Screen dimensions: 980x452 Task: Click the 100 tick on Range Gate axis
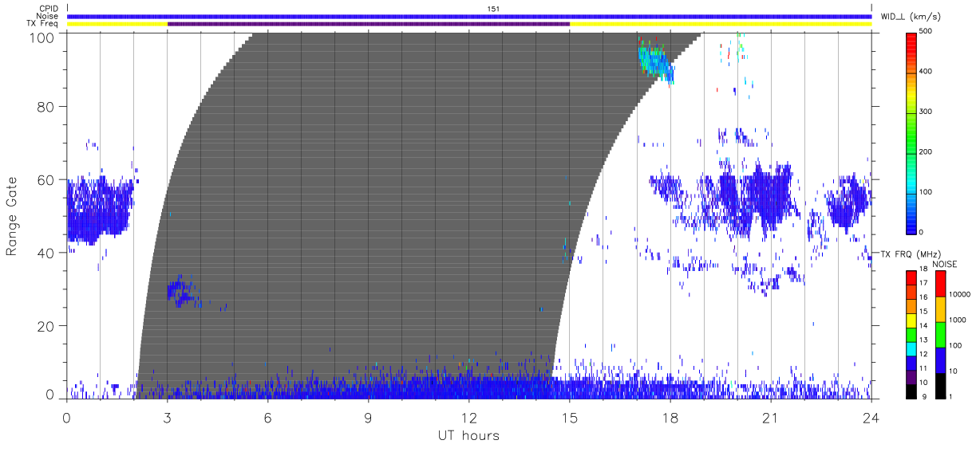click(x=41, y=36)
